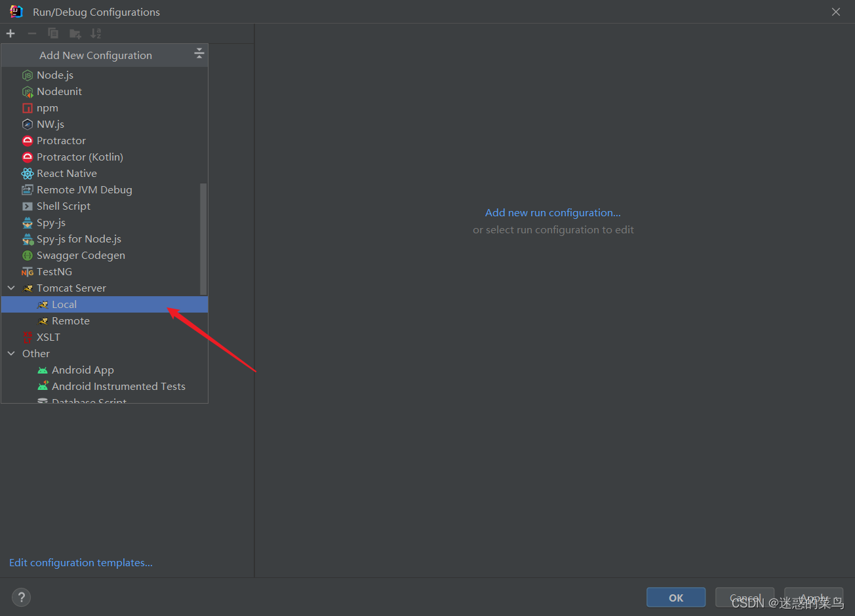This screenshot has width=855, height=616.
Task: Click the Tomcat Server cat icon
Action: [28, 288]
